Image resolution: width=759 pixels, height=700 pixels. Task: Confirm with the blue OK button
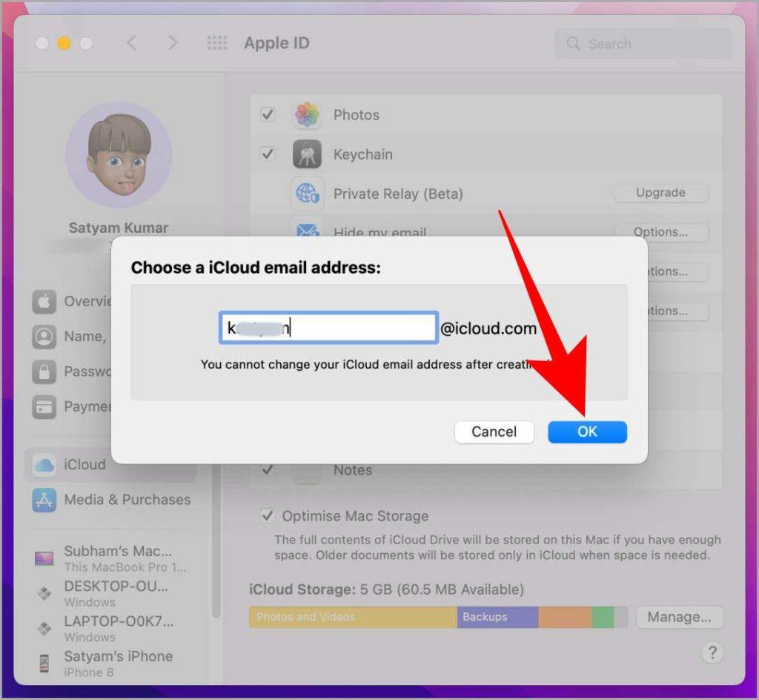pyautogui.click(x=587, y=432)
